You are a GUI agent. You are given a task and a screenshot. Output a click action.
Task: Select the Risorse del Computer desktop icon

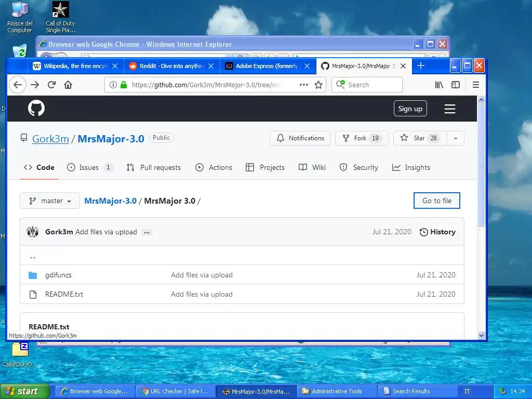(x=20, y=17)
